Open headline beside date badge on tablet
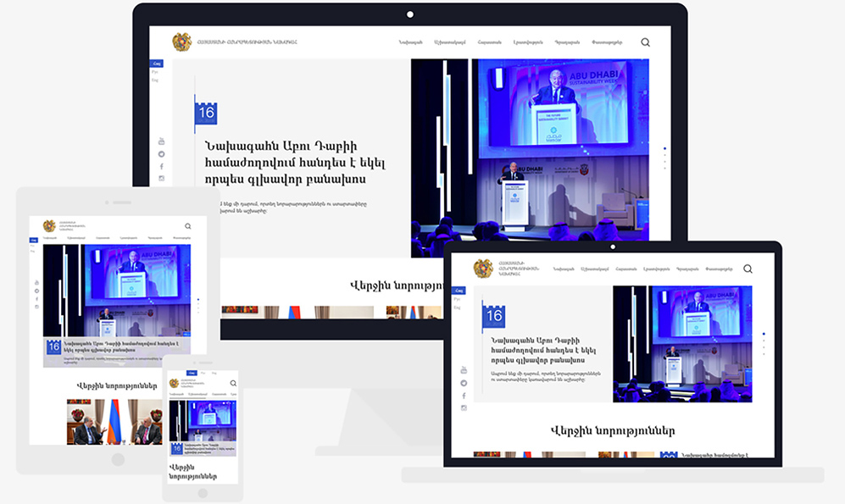845x504 pixels. [121, 346]
